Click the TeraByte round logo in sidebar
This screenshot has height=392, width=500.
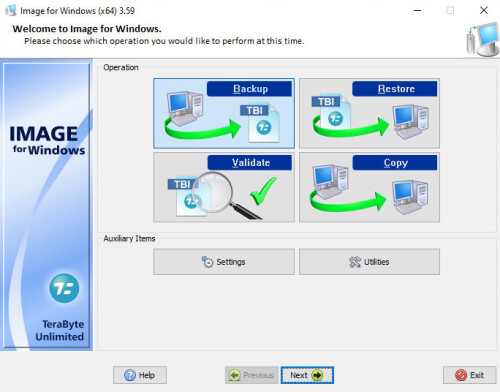[64, 288]
